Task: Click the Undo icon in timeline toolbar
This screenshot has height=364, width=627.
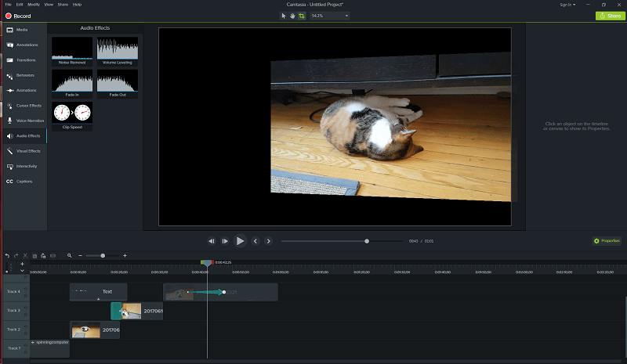Action: 7,256
